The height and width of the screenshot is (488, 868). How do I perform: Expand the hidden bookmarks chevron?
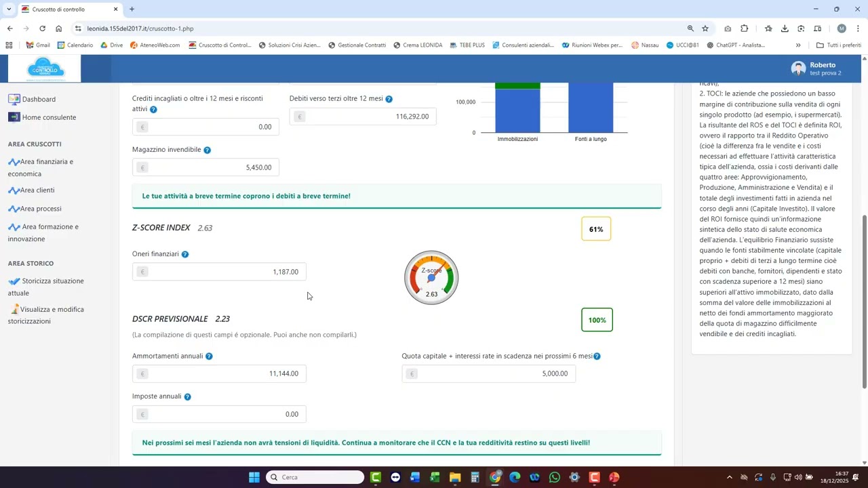pyautogui.click(x=798, y=45)
